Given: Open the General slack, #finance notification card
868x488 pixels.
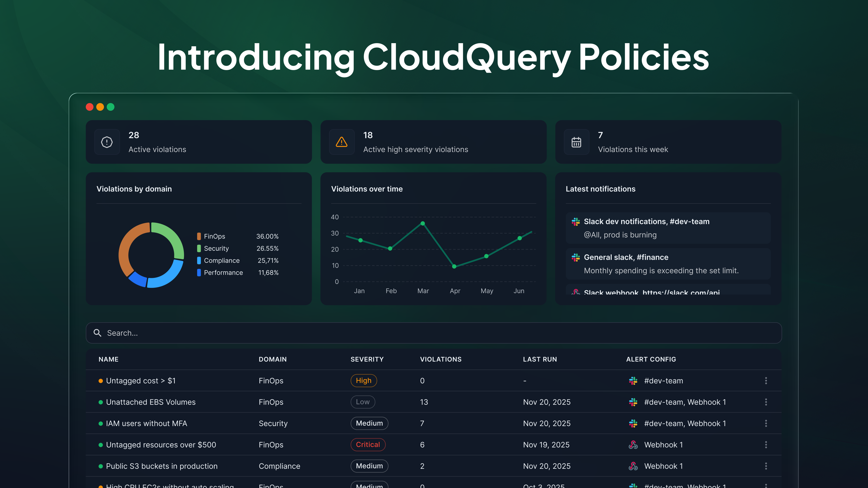Looking at the screenshot, I should coord(668,264).
